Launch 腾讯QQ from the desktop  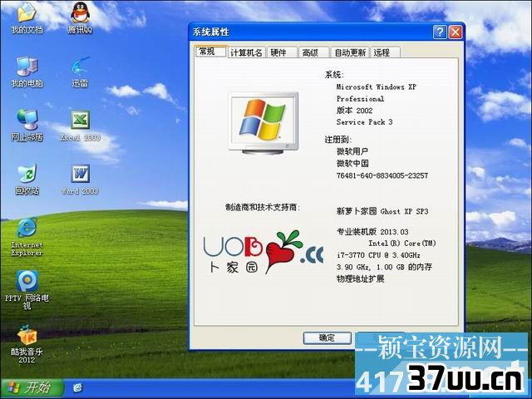[x=80, y=17]
